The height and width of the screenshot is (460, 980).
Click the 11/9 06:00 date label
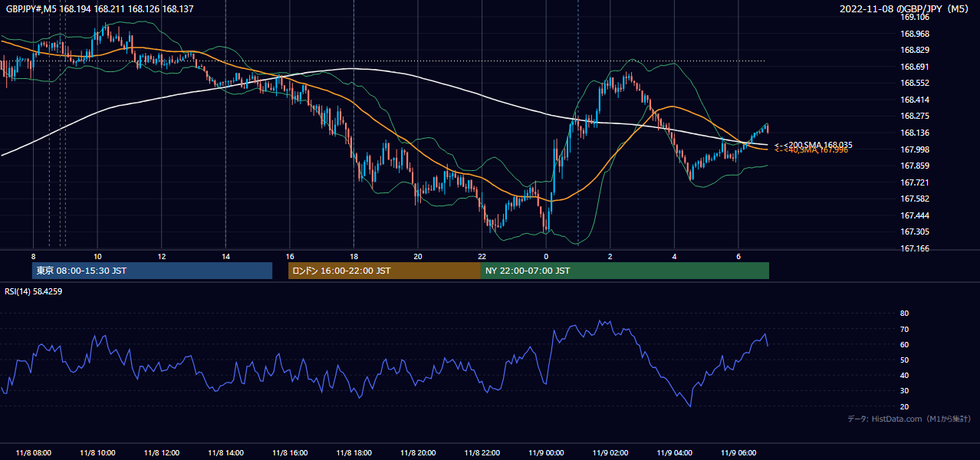(x=738, y=453)
